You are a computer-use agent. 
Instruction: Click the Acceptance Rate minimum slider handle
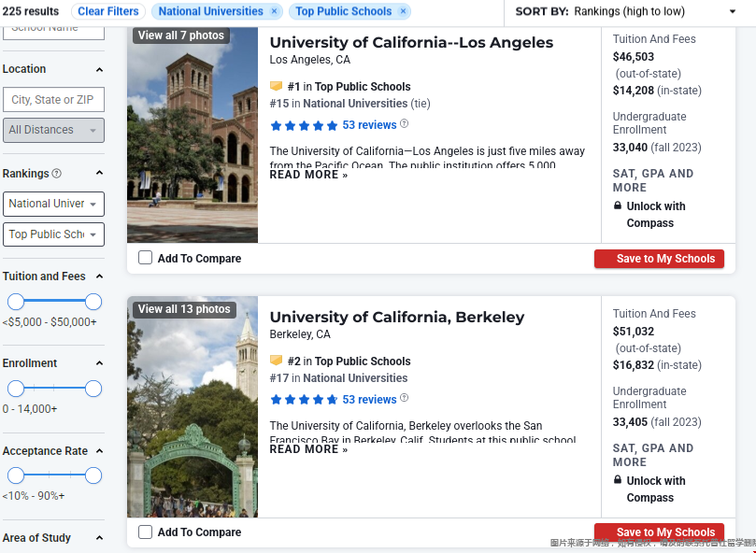point(16,475)
